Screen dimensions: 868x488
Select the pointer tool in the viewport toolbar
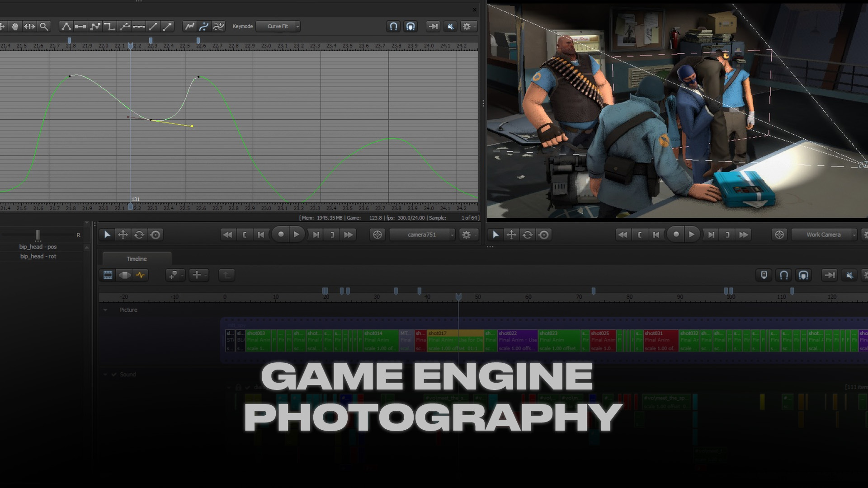point(107,235)
